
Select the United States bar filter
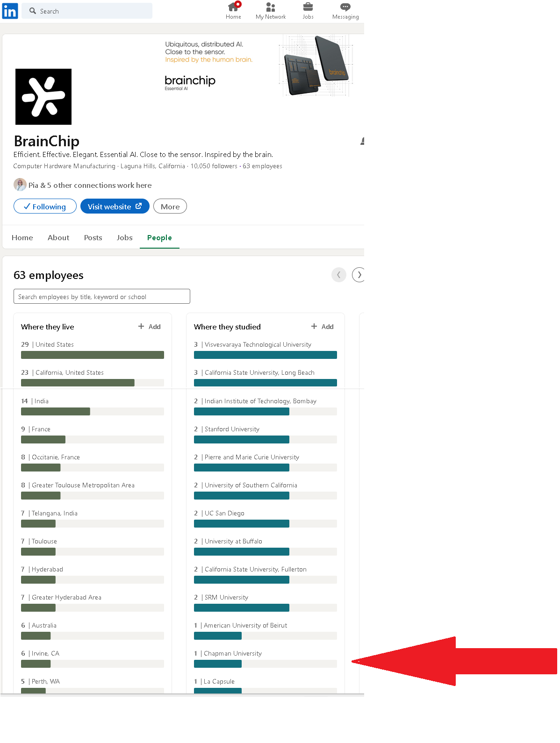point(93,350)
